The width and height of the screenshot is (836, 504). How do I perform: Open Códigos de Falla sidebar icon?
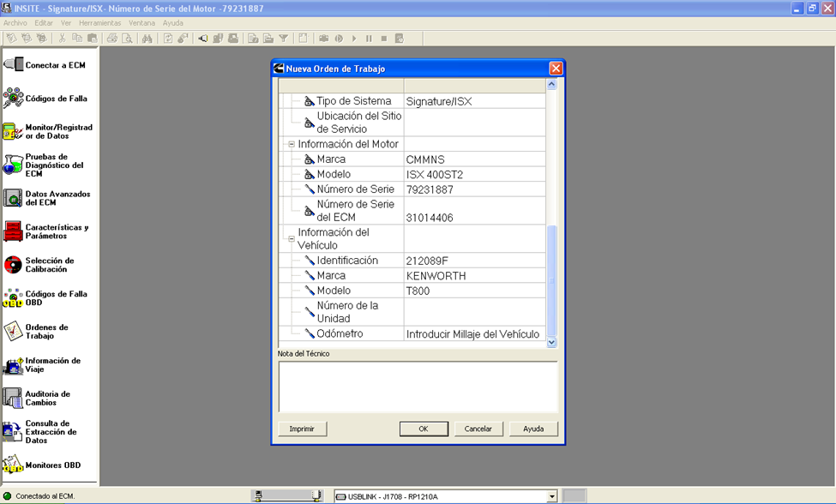(14, 99)
